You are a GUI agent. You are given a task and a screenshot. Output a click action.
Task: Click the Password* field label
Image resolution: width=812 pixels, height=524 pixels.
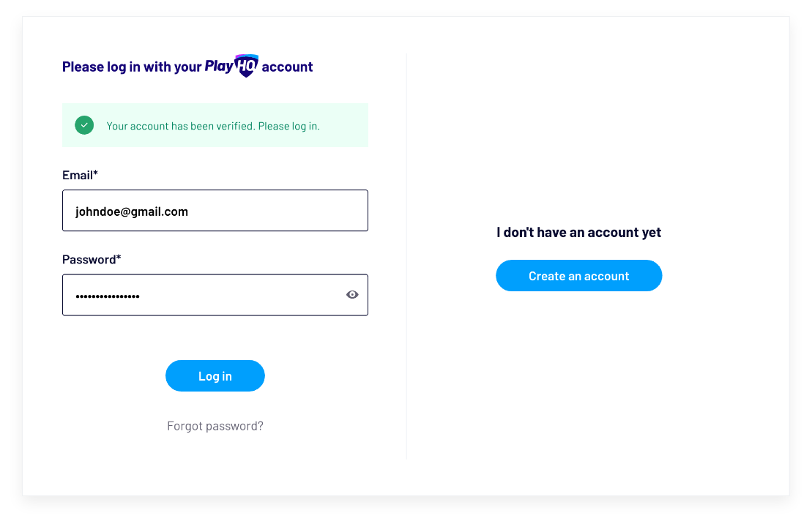point(92,259)
